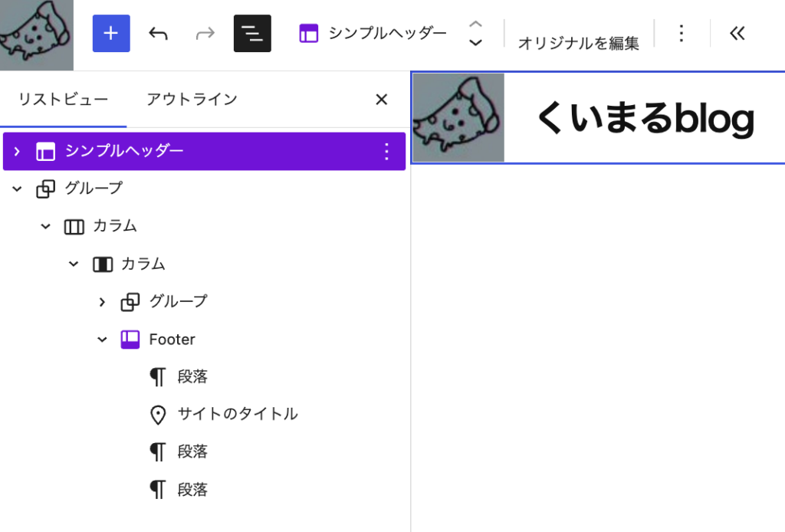The height and width of the screenshot is (532, 785).
Task: Select the nested グループ row text
Action: [178, 301]
